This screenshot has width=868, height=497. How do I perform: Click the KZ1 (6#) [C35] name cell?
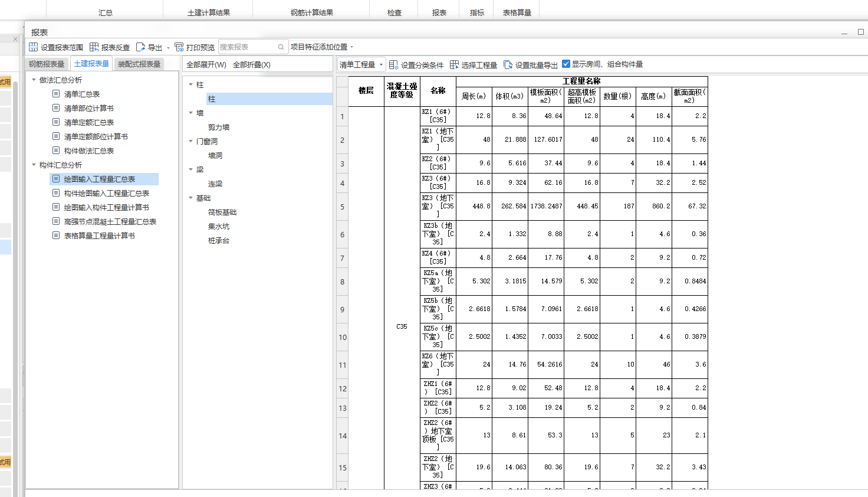(438, 116)
